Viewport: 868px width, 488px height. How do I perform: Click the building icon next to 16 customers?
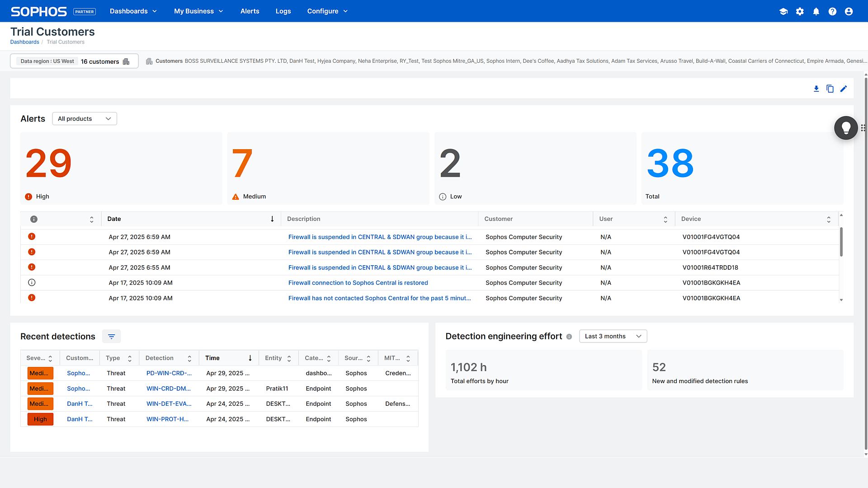pyautogui.click(x=126, y=61)
